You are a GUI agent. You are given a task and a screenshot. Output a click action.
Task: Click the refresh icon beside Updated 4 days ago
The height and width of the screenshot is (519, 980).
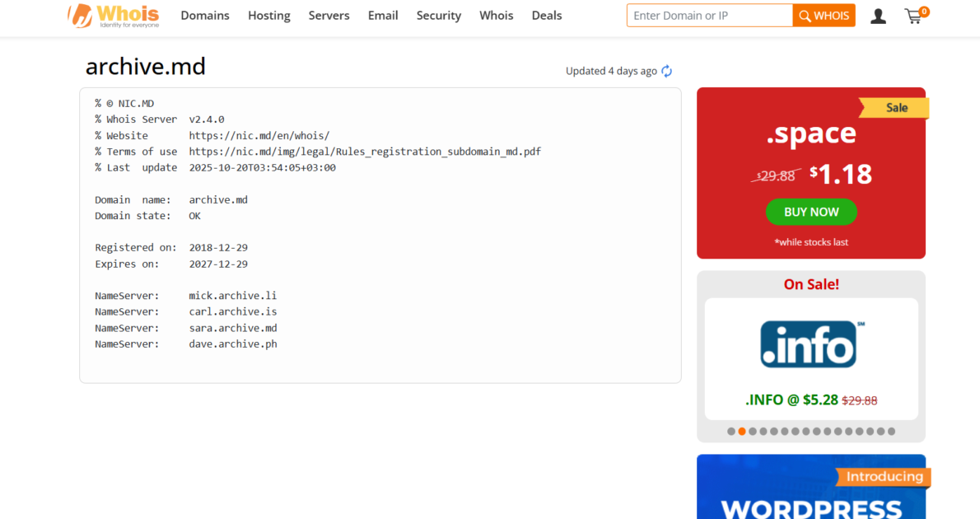coord(667,72)
